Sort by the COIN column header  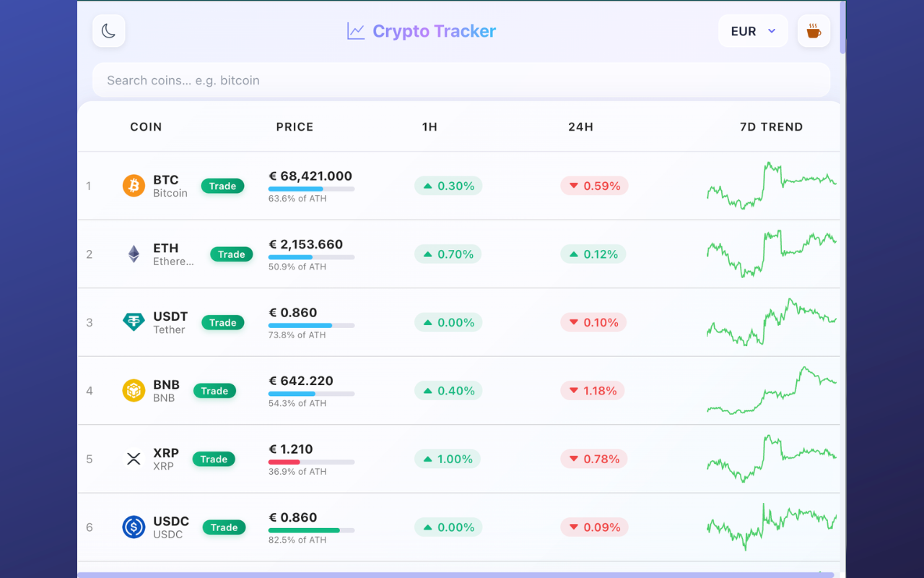point(146,126)
